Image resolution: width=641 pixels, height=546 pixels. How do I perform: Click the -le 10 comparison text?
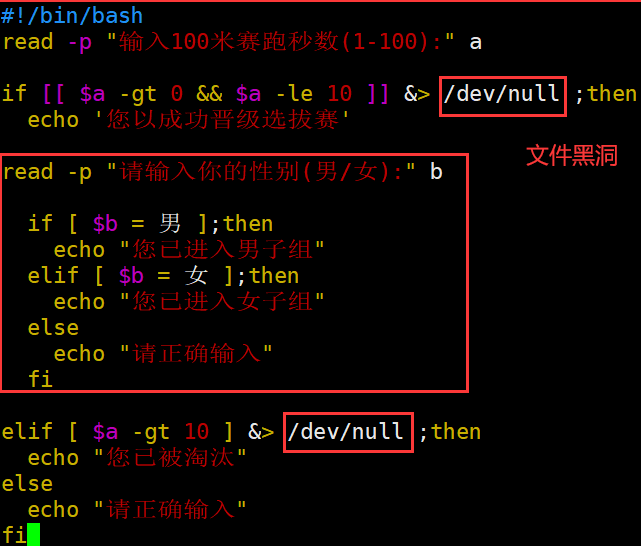click(314, 94)
